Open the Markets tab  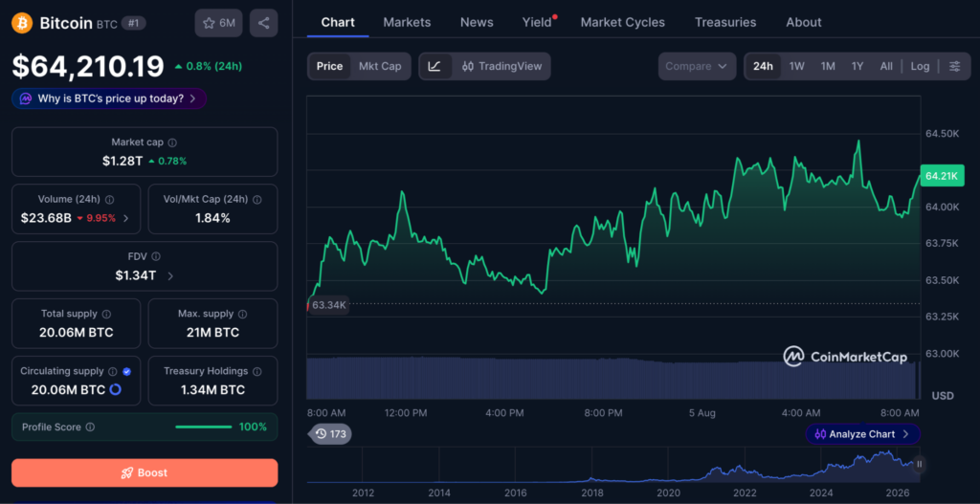coord(407,23)
